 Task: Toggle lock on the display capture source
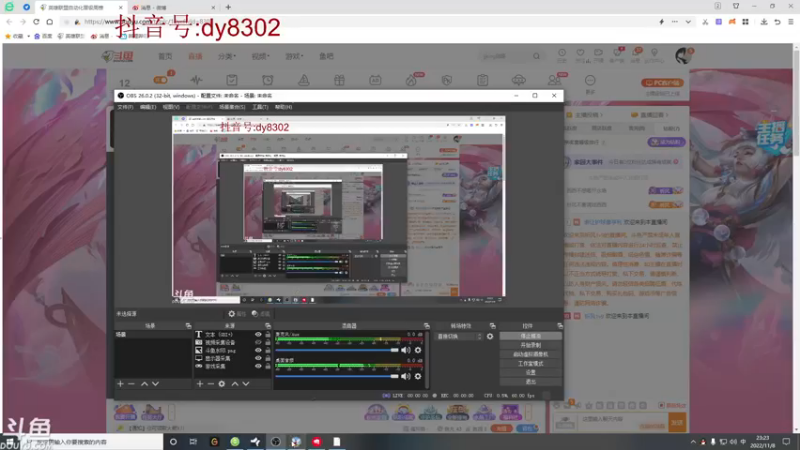[x=268, y=358]
